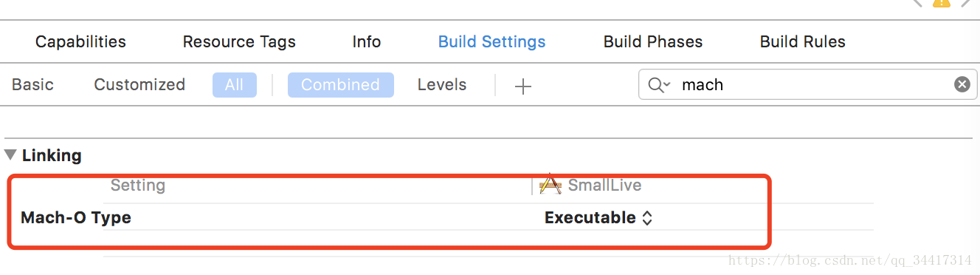Select the Basic settings filter

(x=32, y=84)
